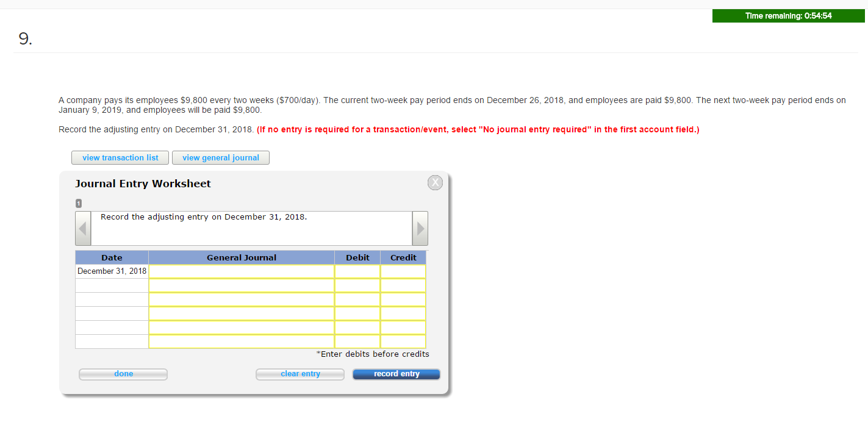The width and height of the screenshot is (868, 444).
Task: Select transaction step 1 indicator
Action: (x=79, y=203)
